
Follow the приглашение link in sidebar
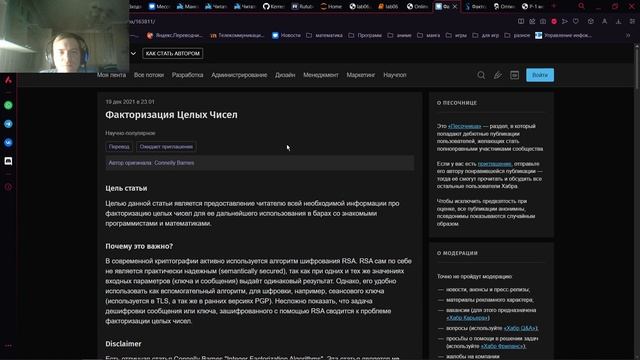[494, 164]
